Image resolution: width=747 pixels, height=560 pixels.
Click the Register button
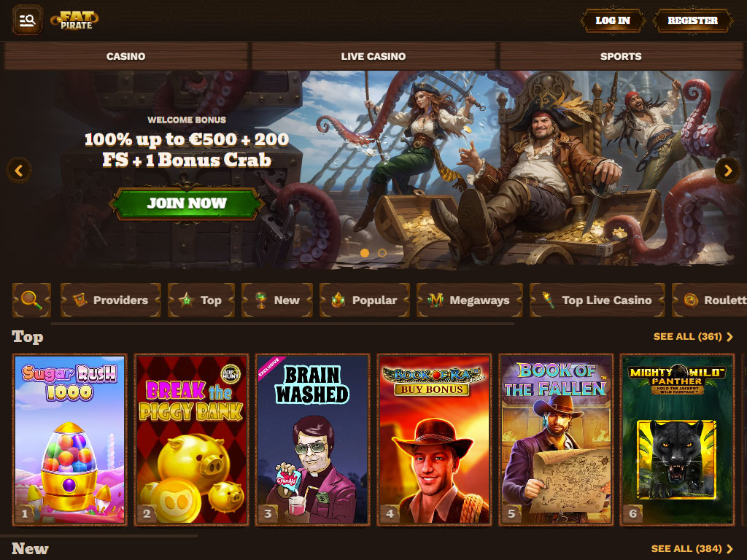[x=692, y=20]
